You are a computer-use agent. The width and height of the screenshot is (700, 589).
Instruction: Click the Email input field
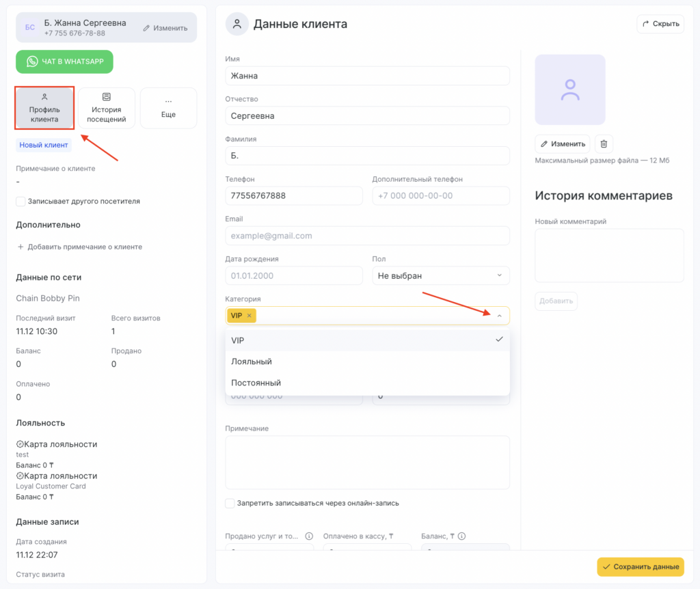click(x=367, y=236)
